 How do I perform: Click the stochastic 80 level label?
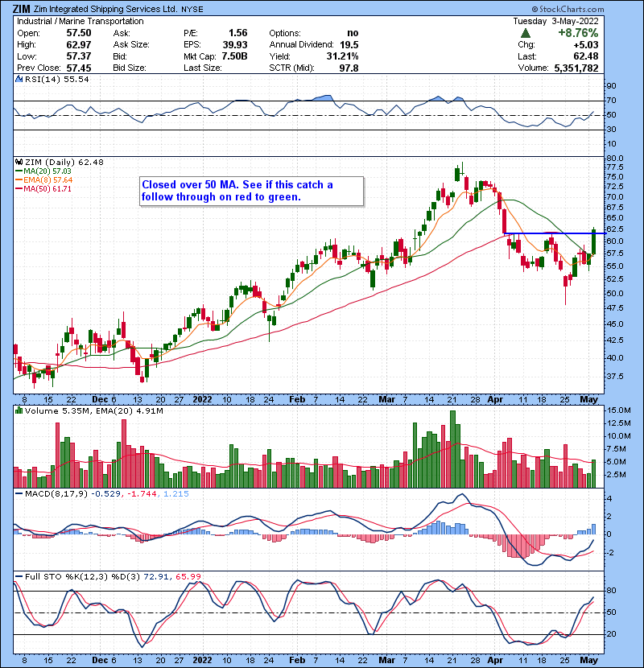(x=611, y=591)
